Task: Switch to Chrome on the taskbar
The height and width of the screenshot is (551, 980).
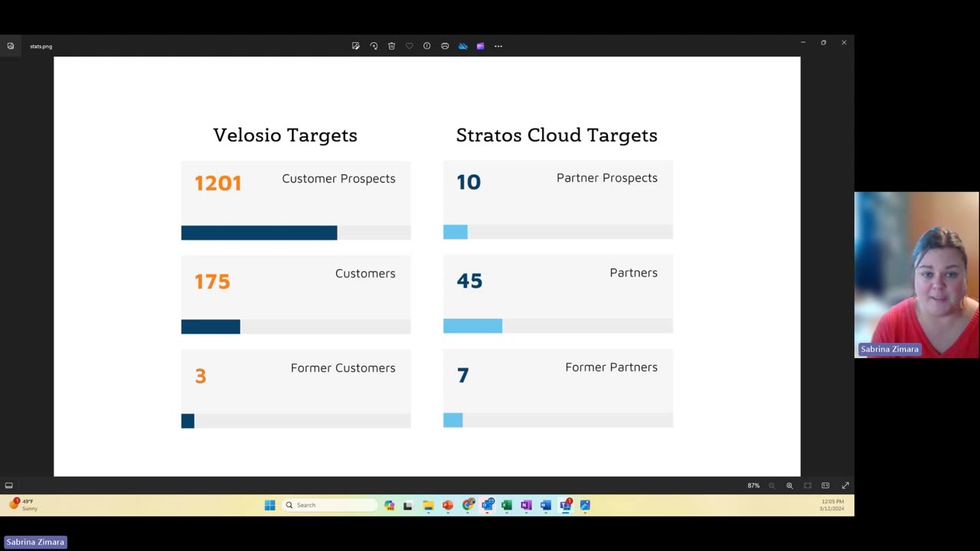Action: tap(468, 505)
